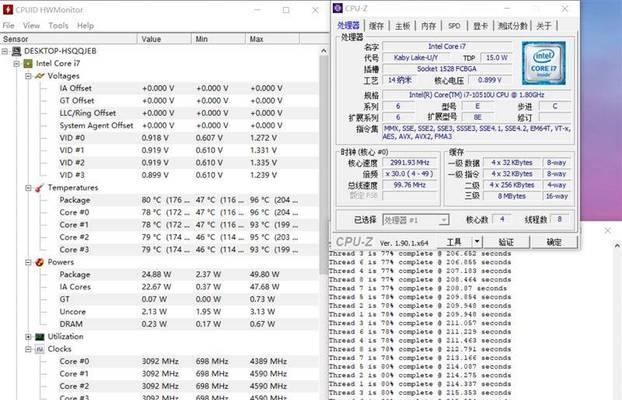Collapse the Voltages section

(x=28, y=76)
